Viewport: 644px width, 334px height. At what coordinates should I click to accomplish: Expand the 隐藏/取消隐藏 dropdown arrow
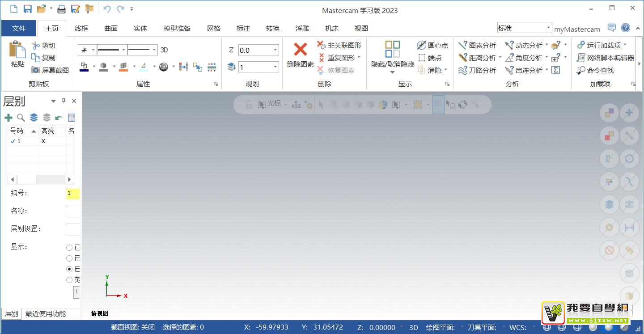point(392,72)
